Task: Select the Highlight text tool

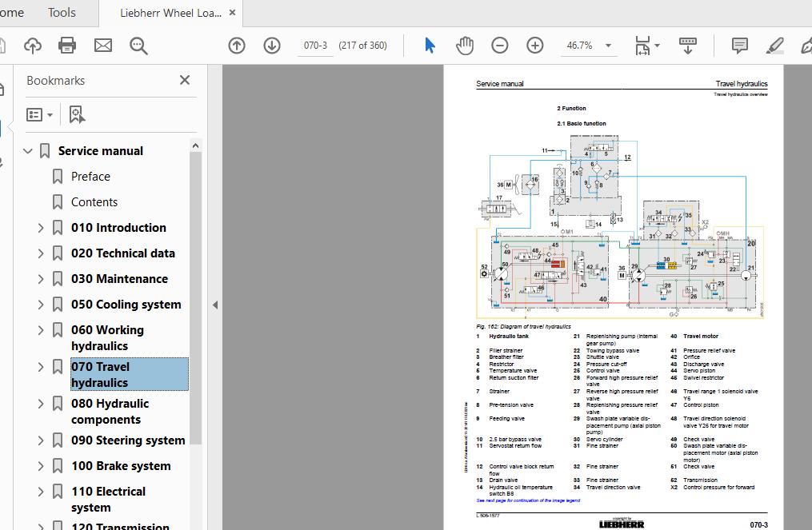Action: (x=774, y=46)
